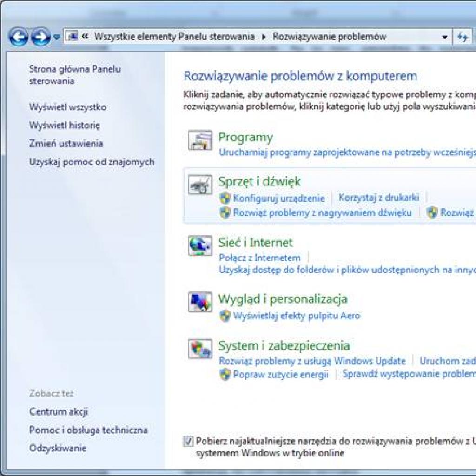
Task: Click the Uruchom zad... link
Action: pos(448,361)
